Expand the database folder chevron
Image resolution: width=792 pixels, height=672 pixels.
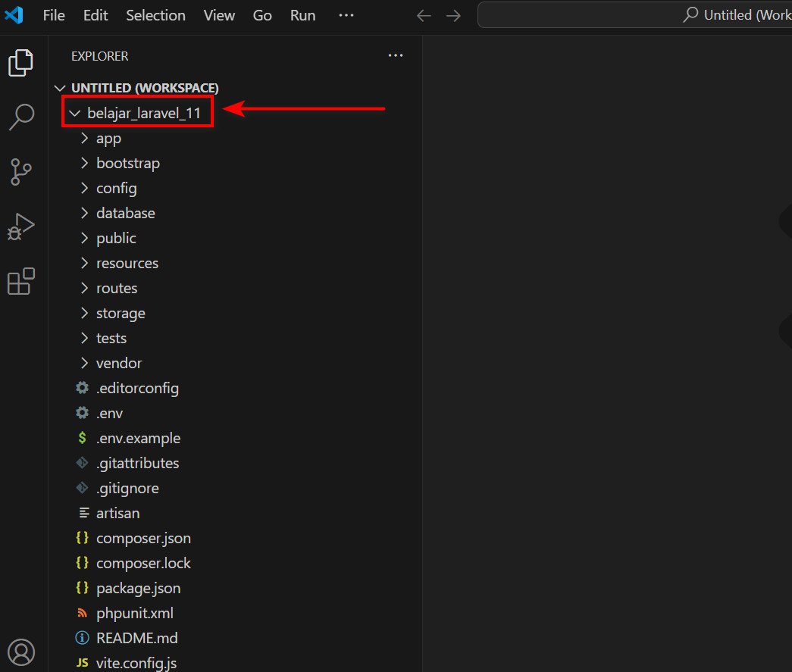84,213
